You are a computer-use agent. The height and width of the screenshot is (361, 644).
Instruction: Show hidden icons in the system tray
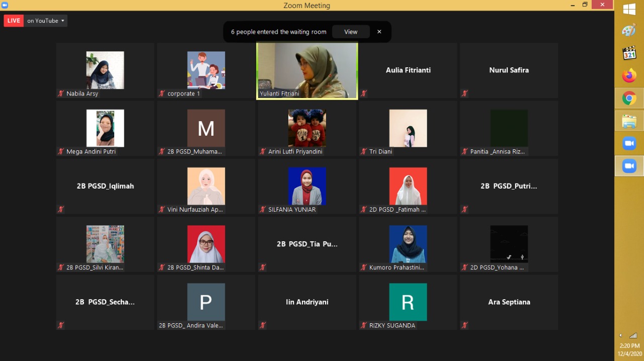coord(620,335)
